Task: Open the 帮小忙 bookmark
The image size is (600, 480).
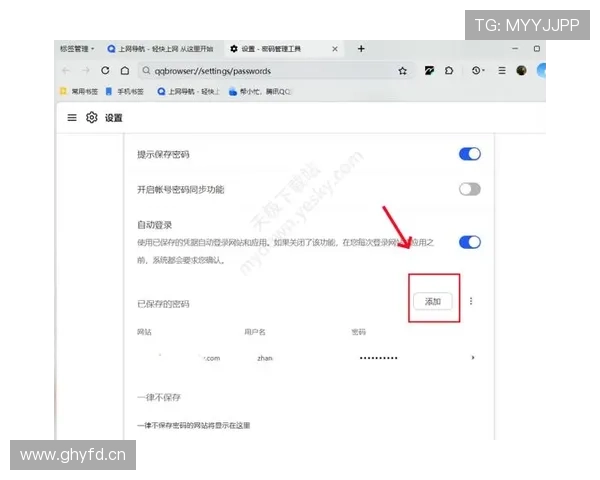Action: click(259, 91)
